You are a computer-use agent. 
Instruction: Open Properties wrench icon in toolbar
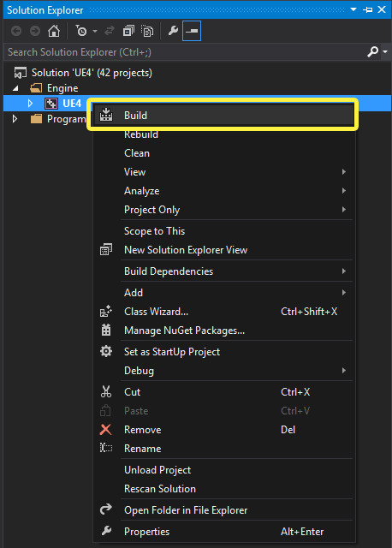(x=173, y=31)
